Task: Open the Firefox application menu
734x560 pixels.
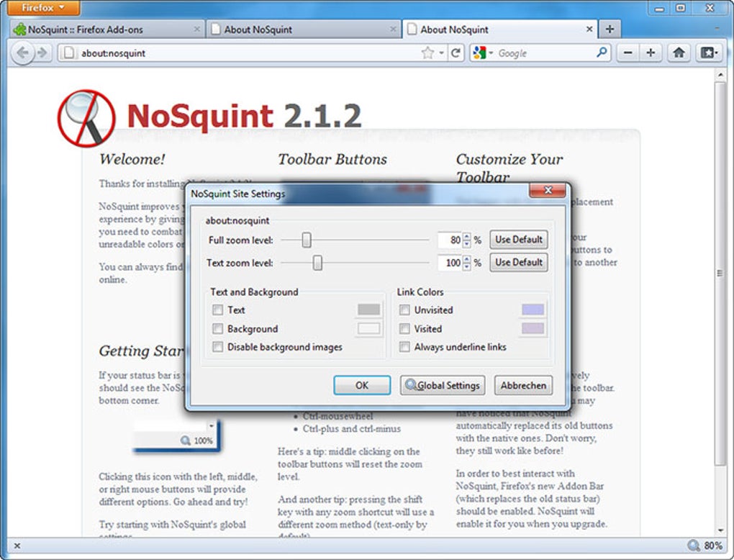Action: [x=43, y=8]
